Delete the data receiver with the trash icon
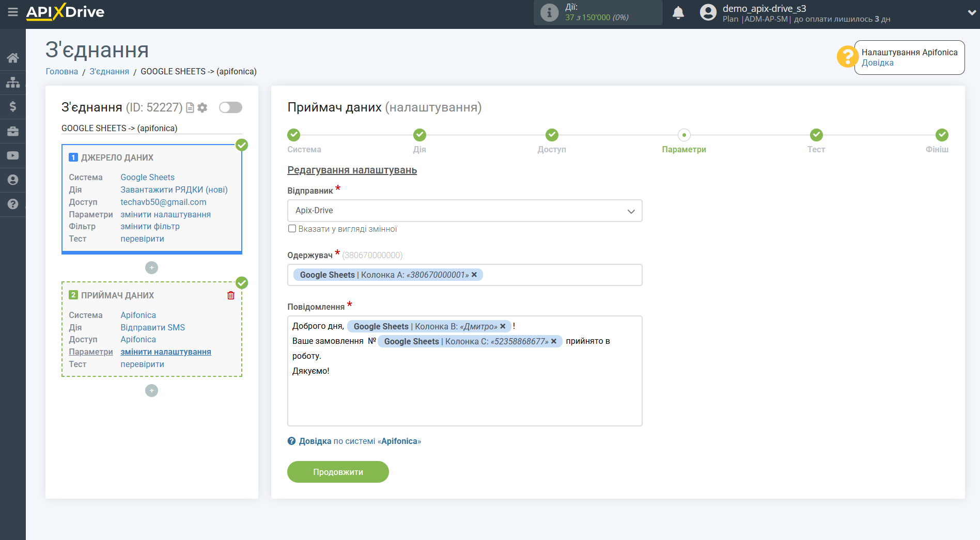The image size is (980, 540). coord(231,295)
